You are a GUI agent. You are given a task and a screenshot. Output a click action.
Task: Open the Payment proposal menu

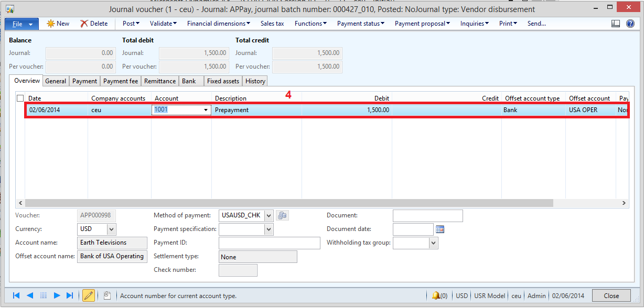click(422, 23)
